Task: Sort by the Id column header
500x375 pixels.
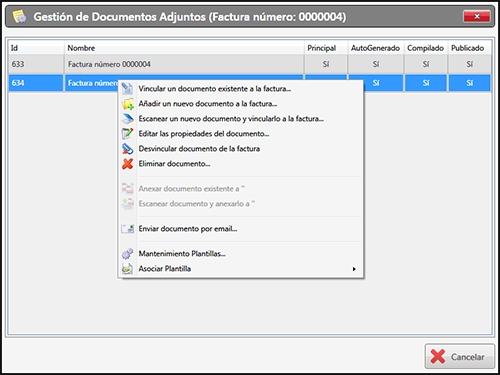Action: pyautogui.click(x=36, y=48)
